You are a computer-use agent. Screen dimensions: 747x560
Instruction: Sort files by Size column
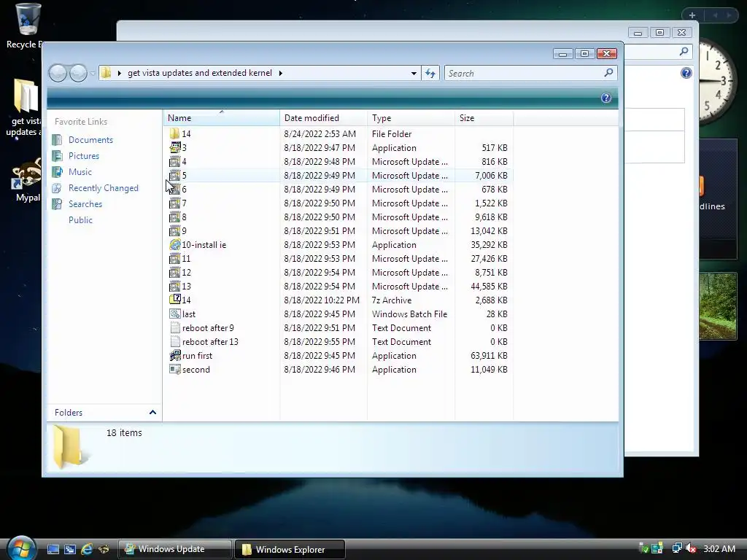pos(484,118)
